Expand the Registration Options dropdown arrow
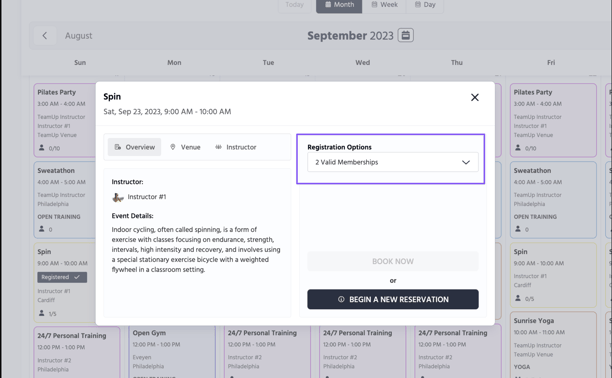612x378 pixels. pyautogui.click(x=466, y=162)
